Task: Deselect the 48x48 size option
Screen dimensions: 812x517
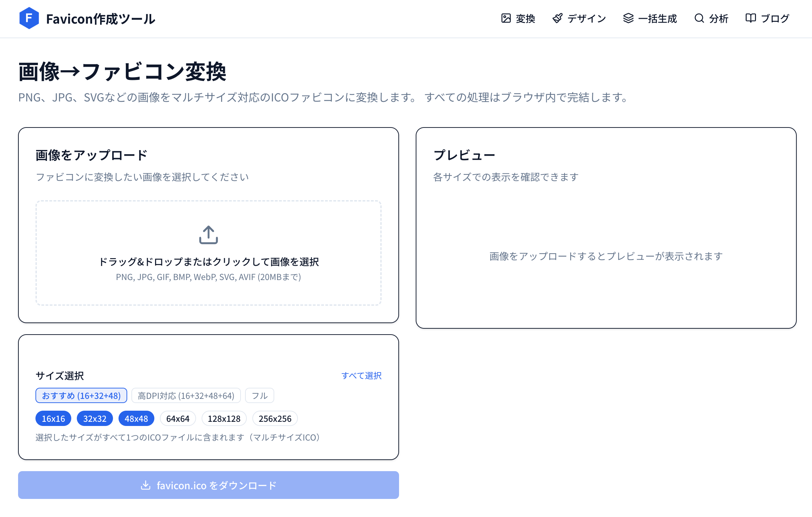Action: point(136,418)
